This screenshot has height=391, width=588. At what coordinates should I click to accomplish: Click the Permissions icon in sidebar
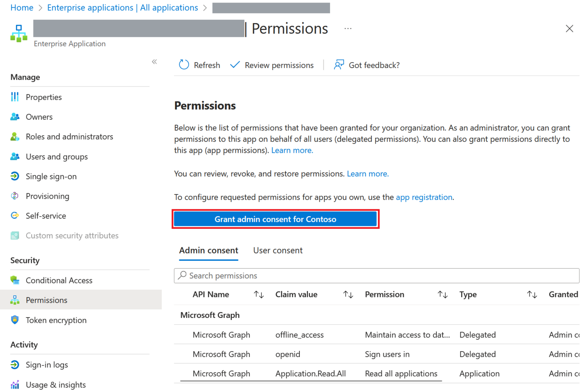tap(15, 300)
